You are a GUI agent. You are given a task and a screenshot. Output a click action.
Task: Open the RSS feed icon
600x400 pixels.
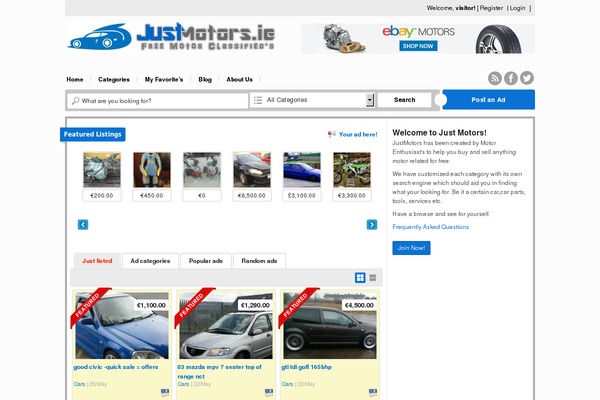495,79
